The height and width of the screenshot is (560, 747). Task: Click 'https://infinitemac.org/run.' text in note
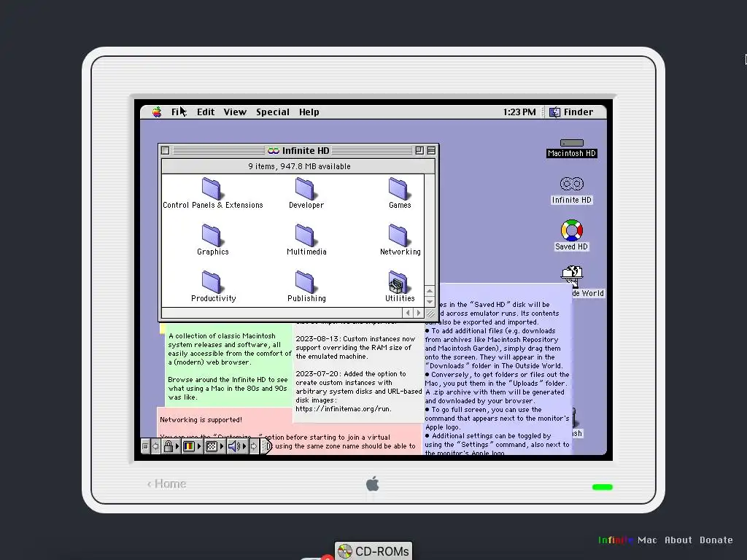tap(344, 408)
